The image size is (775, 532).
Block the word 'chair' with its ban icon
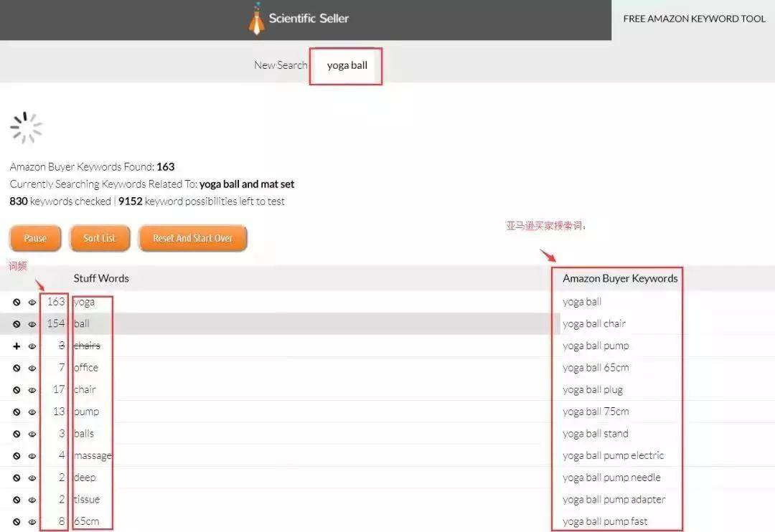17,390
